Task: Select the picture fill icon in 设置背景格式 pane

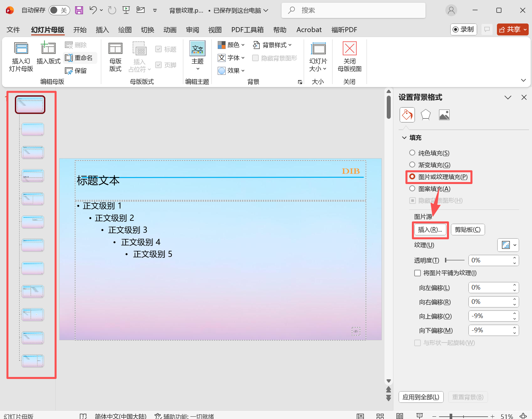Action: point(444,115)
